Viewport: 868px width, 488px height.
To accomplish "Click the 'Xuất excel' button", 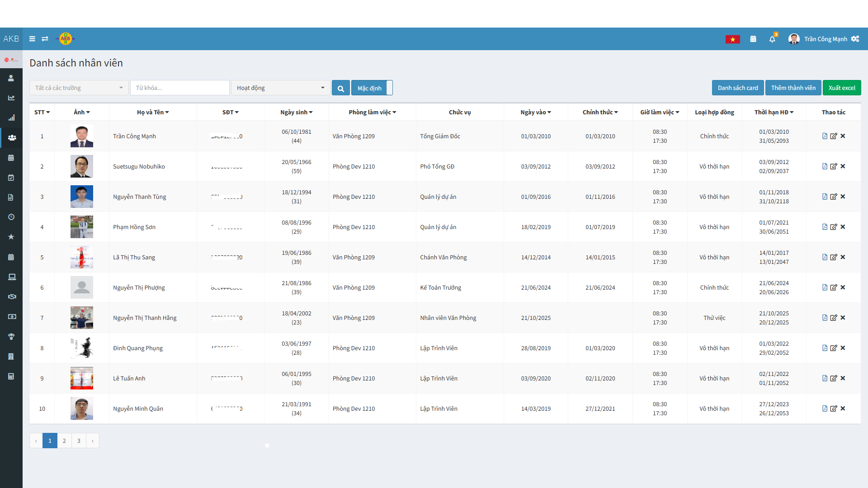I will pos(841,88).
